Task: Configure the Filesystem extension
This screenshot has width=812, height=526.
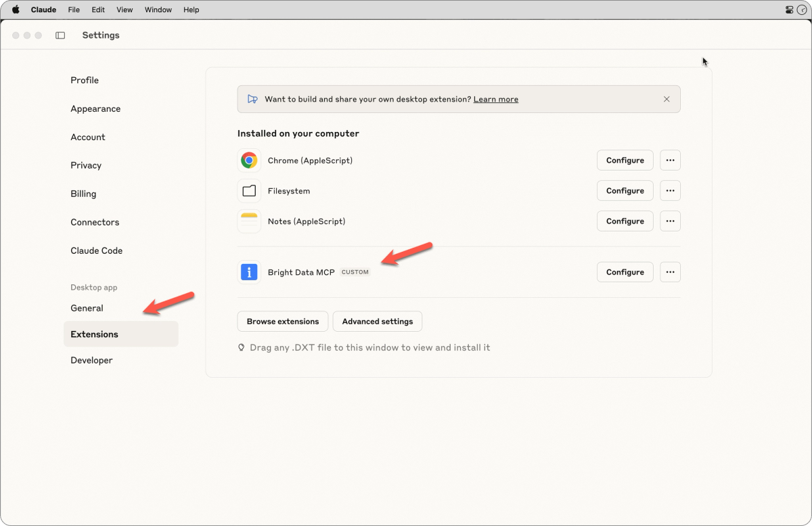Action: click(x=625, y=191)
